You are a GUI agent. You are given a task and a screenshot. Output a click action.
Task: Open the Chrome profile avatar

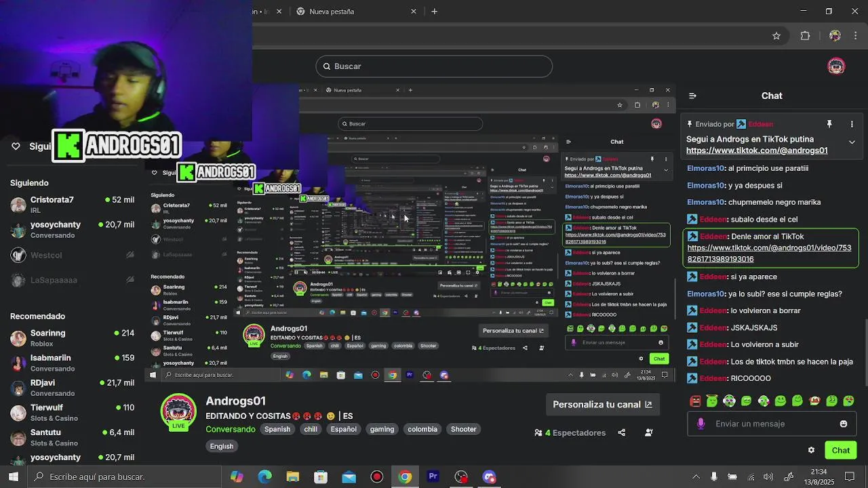click(x=835, y=36)
